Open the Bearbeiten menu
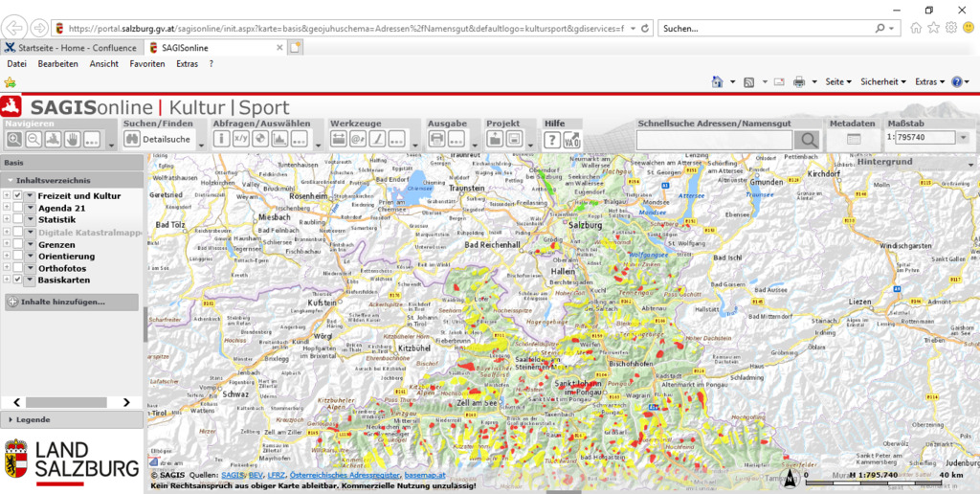980x494 pixels. (57, 64)
